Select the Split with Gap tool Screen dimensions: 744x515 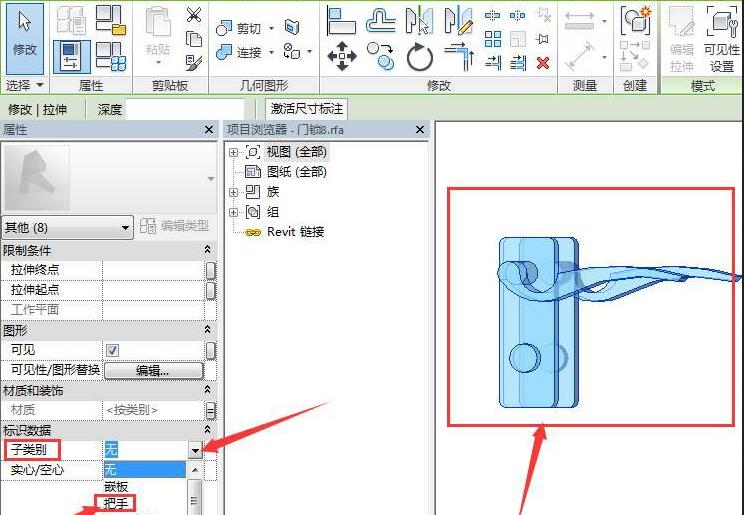click(x=517, y=16)
